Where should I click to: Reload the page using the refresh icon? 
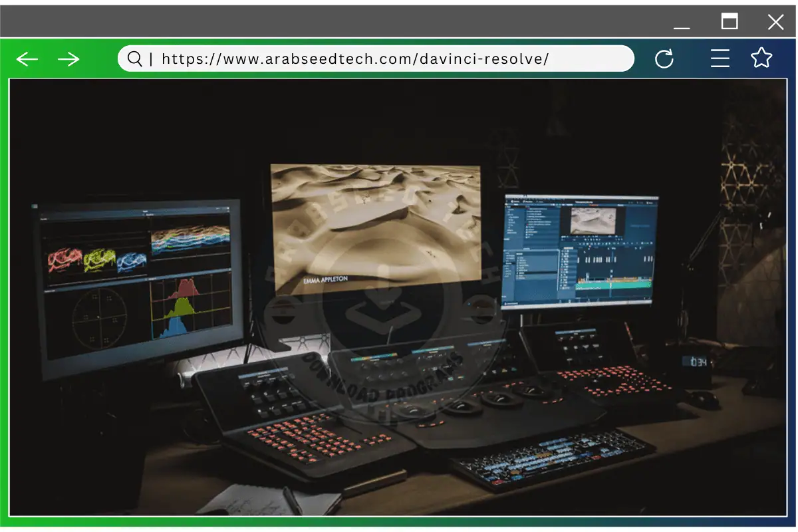[665, 59]
